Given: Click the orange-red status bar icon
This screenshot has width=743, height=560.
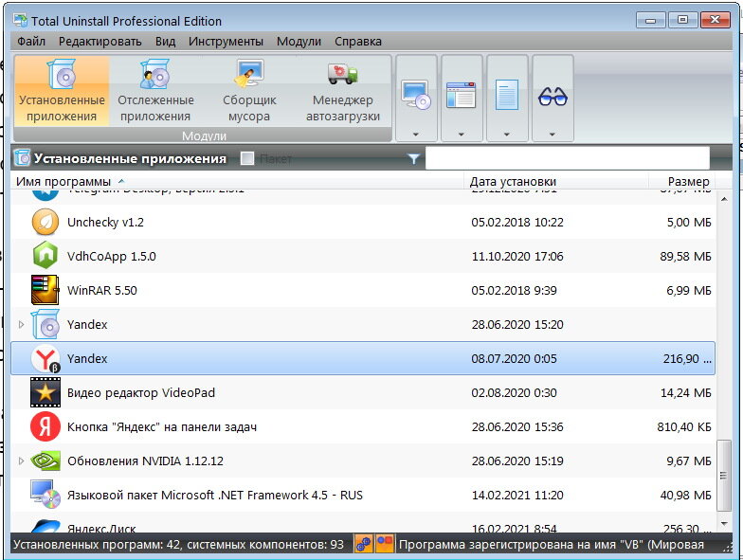Looking at the screenshot, I should 385,544.
